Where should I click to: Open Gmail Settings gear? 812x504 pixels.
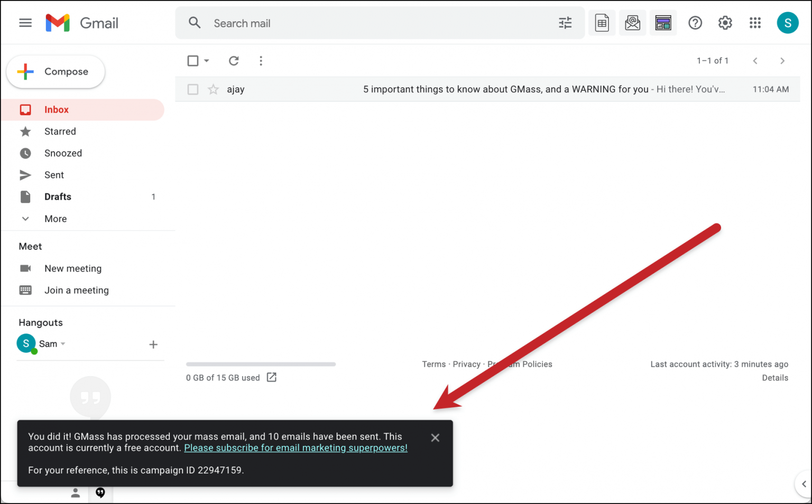tap(725, 23)
